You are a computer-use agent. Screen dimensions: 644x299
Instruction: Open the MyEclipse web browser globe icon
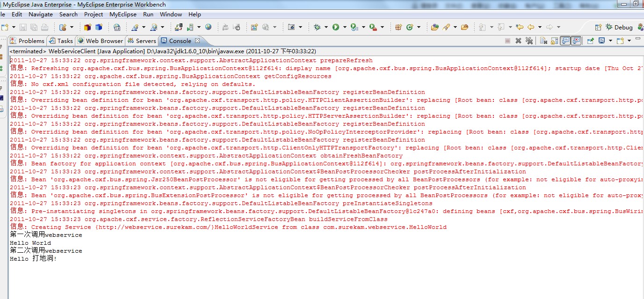coord(208,27)
